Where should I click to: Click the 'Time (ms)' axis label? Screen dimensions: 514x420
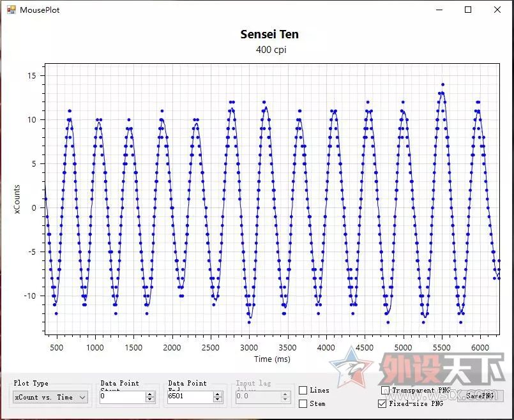(x=272, y=359)
